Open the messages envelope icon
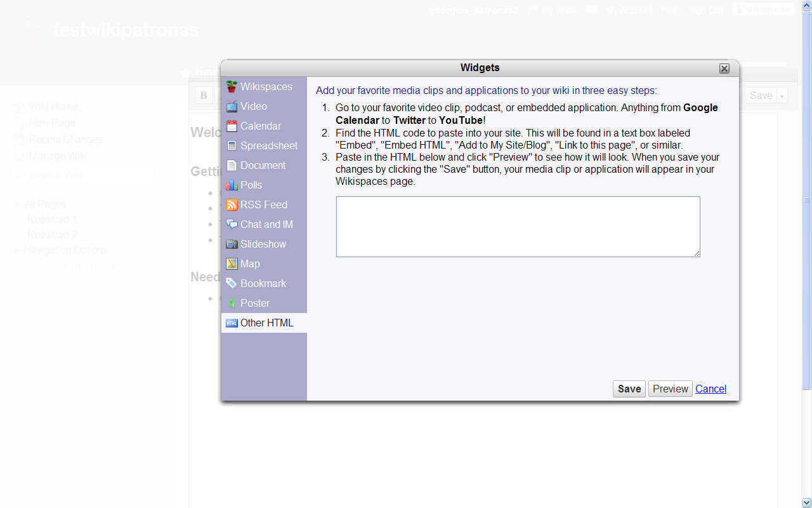Screen dimensions: 812x508 click(x=591, y=10)
